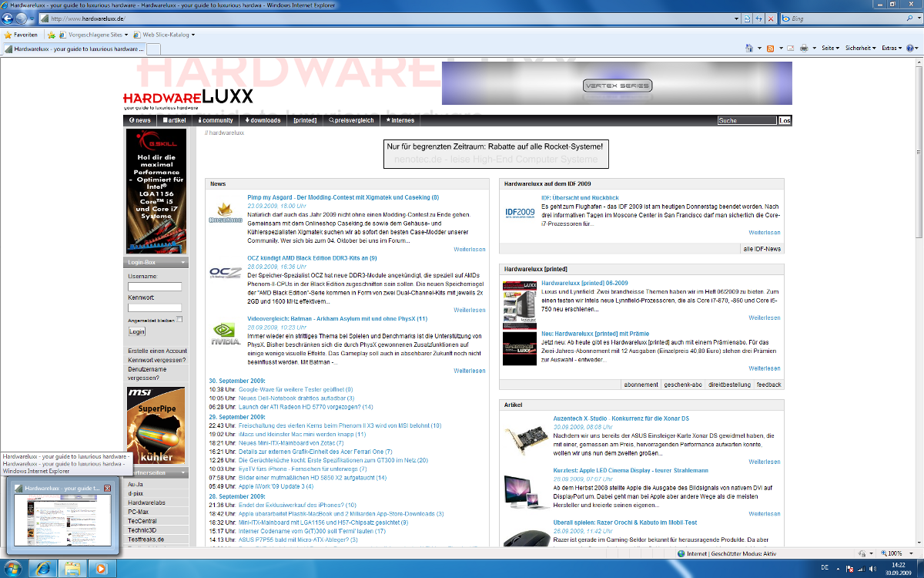Collapse the Login-Box panel arrow
The height and width of the screenshot is (578, 924).
[x=183, y=263]
